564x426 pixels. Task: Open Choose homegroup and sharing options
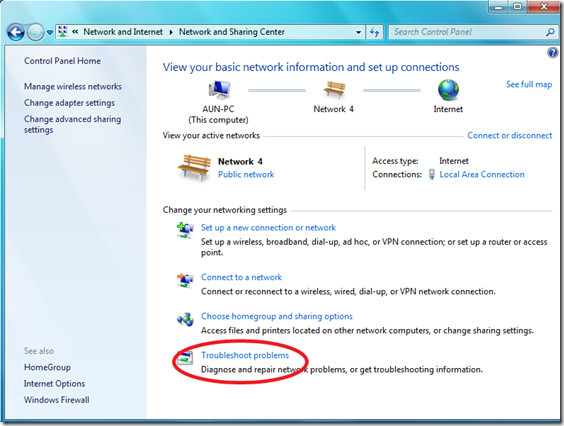click(277, 316)
